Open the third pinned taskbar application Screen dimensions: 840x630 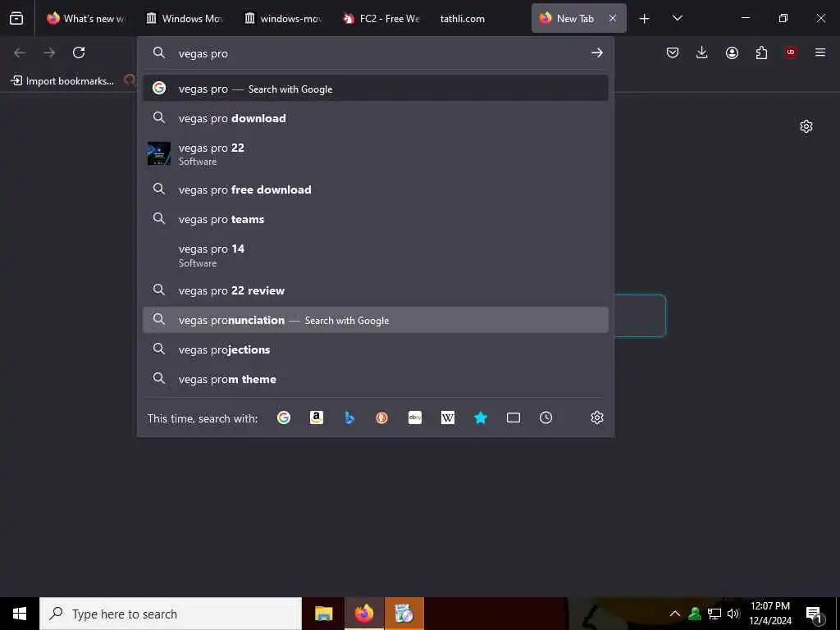coord(404,614)
